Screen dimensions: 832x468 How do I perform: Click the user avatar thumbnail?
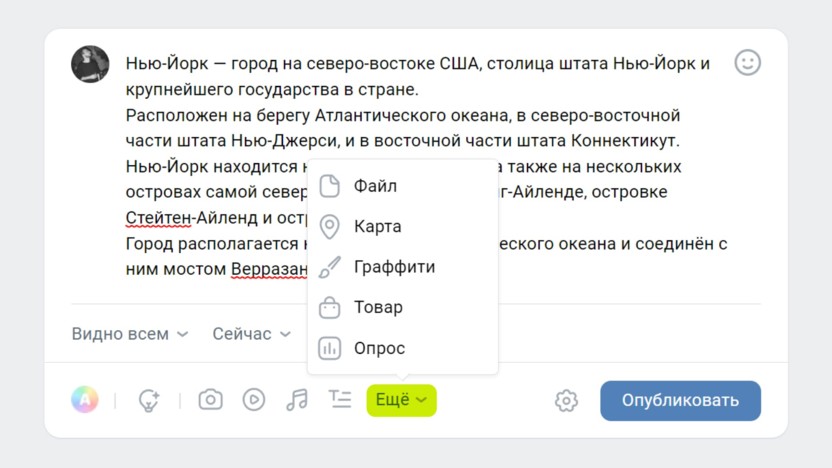[x=90, y=64]
